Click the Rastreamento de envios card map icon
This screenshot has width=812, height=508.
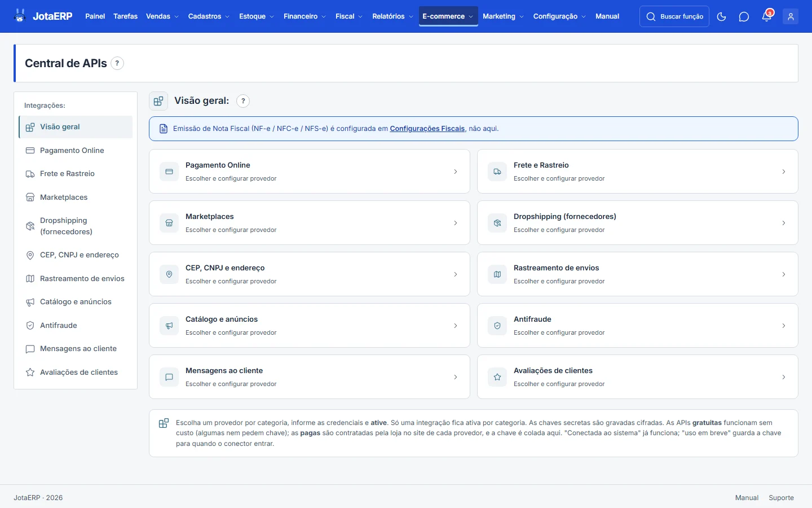click(x=497, y=274)
